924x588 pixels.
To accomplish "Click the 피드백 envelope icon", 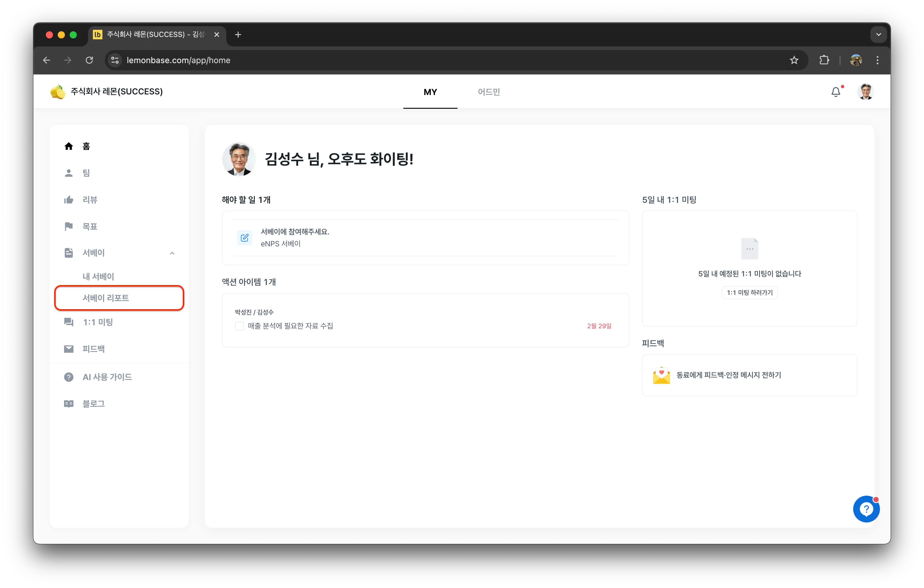I will click(x=69, y=349).
